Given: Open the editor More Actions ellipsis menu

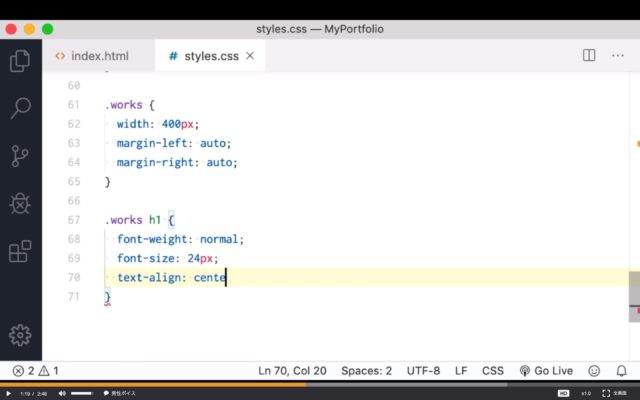Looking at the screenshot, I should [x=619, y=56].
